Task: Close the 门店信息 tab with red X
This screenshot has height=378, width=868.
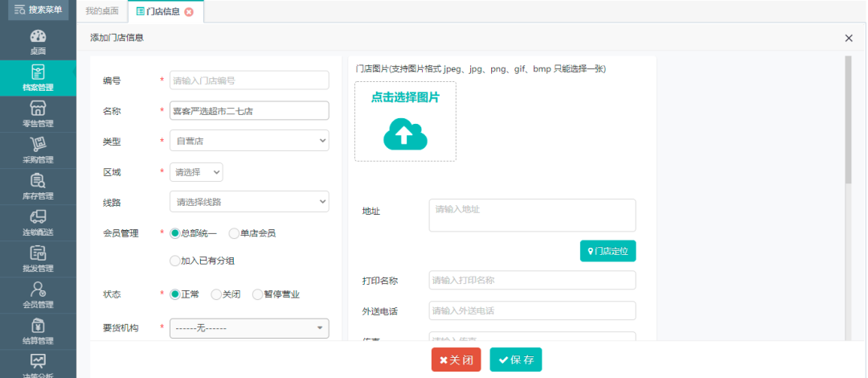Action: (189, 12)
